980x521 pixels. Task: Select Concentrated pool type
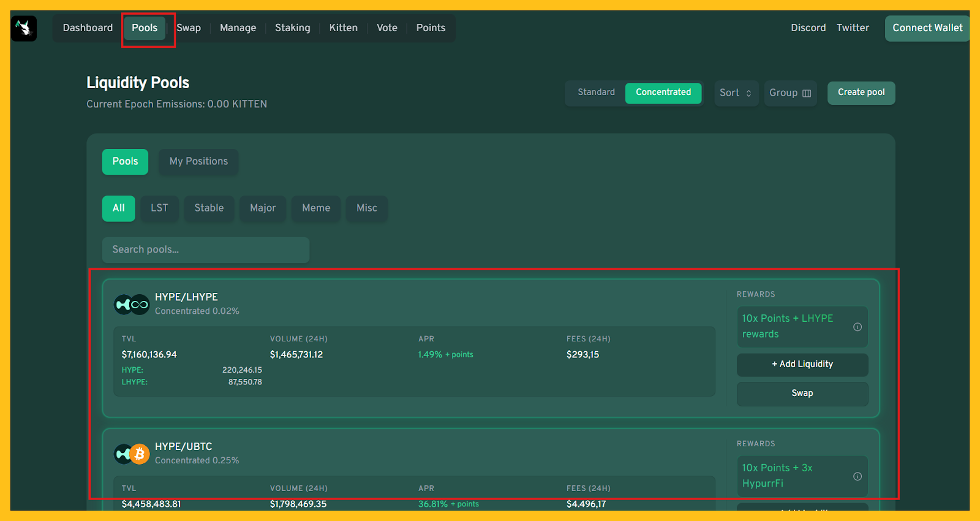click(663, 93)
